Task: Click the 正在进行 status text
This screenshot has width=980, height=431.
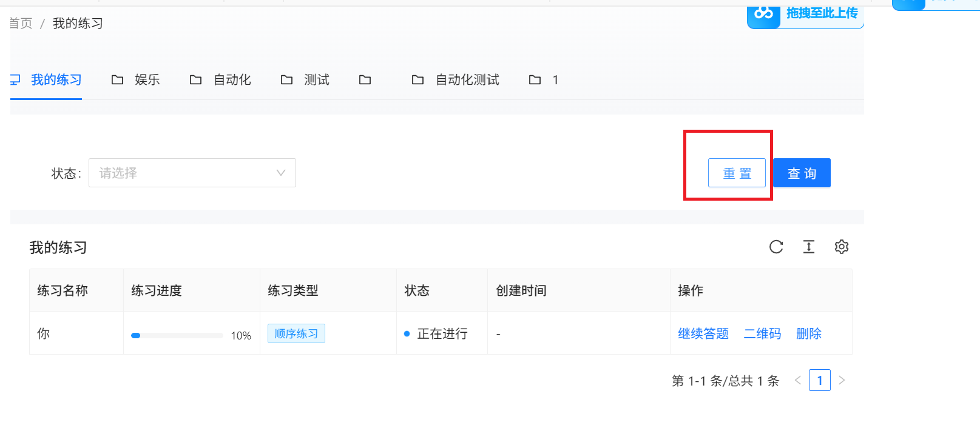Action: pos(442,333)
